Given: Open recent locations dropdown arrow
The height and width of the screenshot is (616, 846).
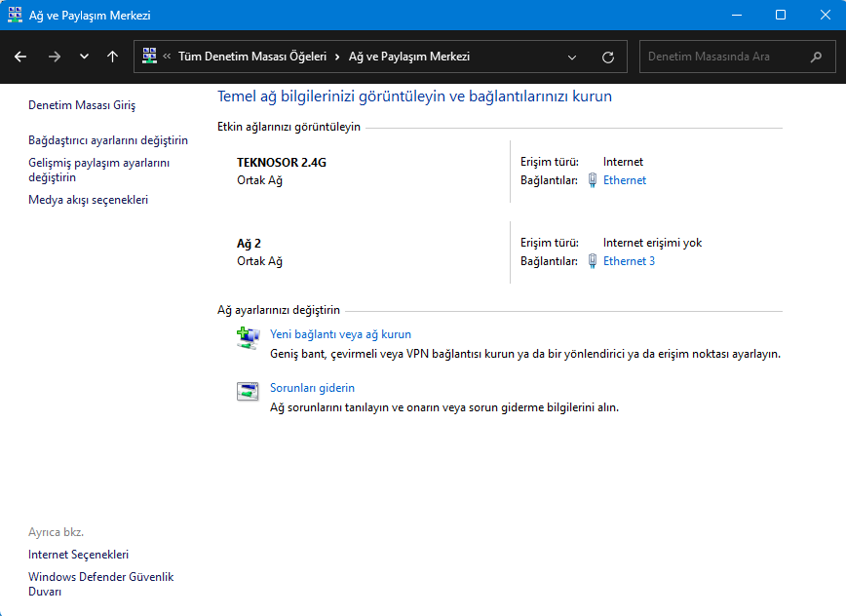Looking at the screenshot, I should [x=84, y=57].
